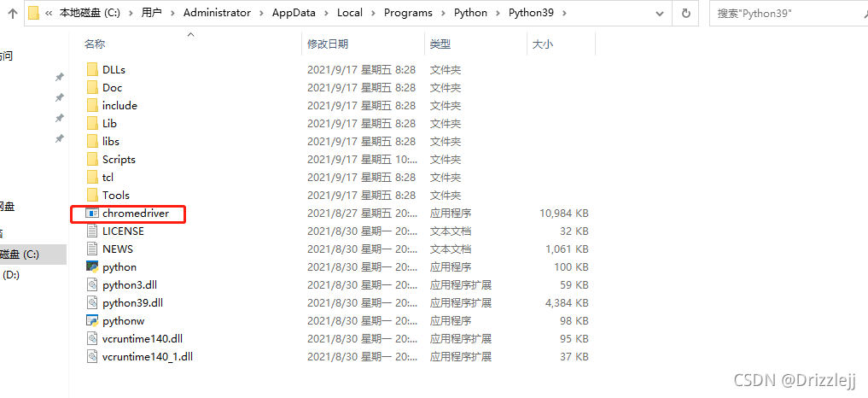Select 磁盘 (C:) in navigation pane
Screen dimensions: 868x398
(20, 255)
